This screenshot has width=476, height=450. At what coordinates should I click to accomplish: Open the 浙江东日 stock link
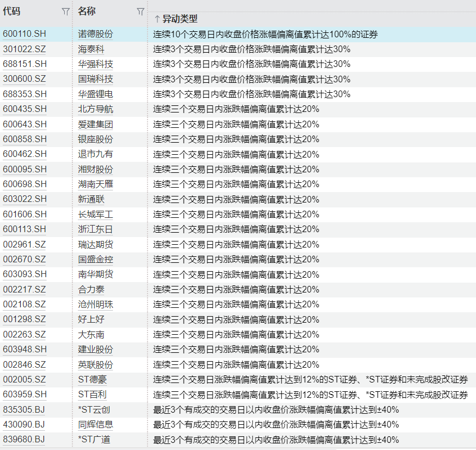(95, 229)
